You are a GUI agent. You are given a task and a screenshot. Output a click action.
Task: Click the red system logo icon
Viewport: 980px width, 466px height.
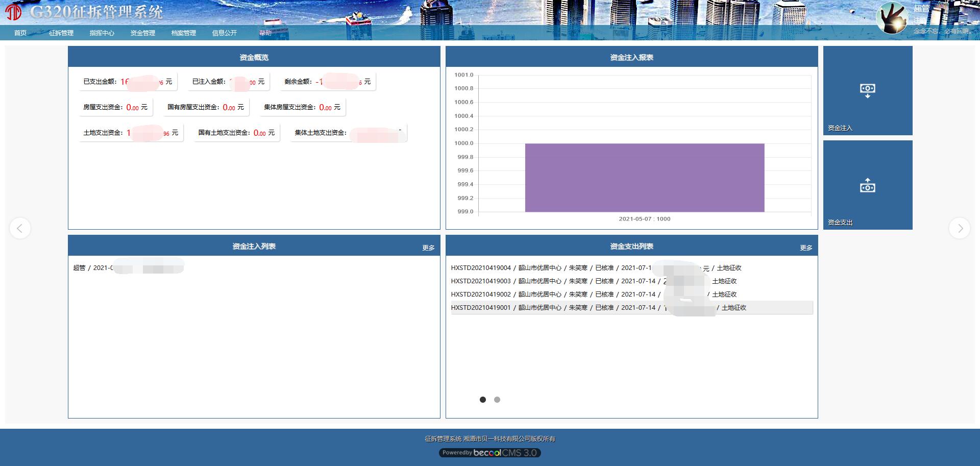(14, 11)
